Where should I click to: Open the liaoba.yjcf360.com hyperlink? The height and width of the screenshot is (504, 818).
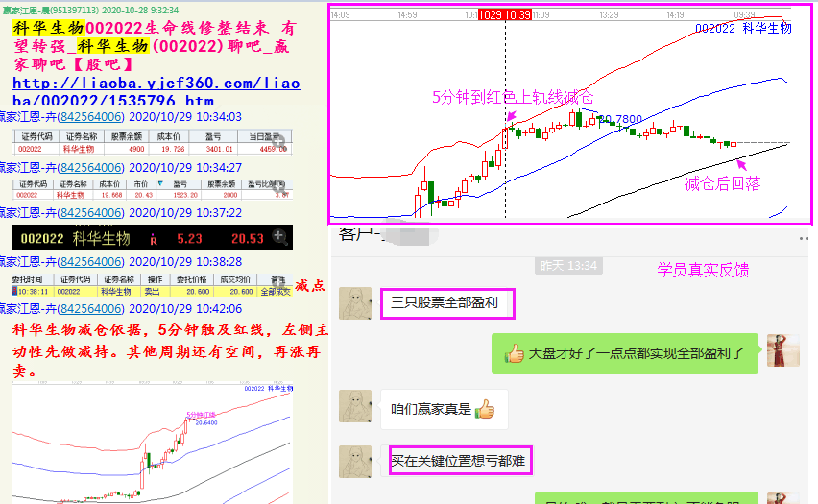(154, 91)
